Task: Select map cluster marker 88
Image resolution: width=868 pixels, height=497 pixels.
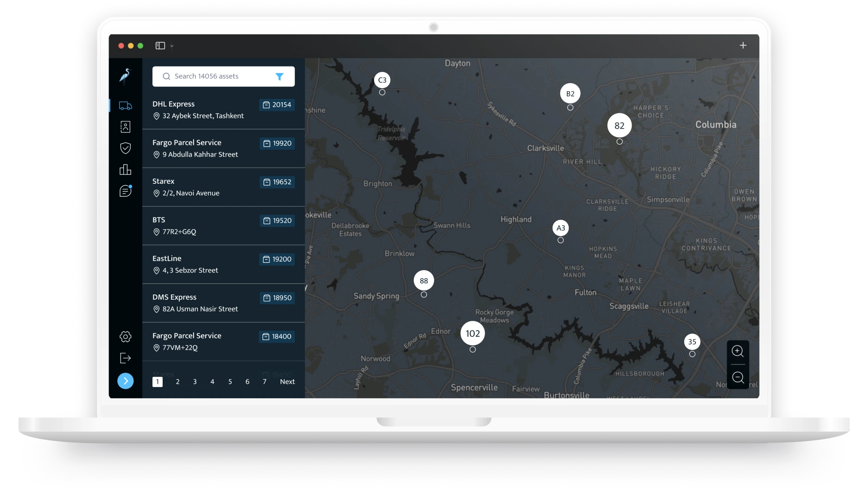Action: click(424, 281)
